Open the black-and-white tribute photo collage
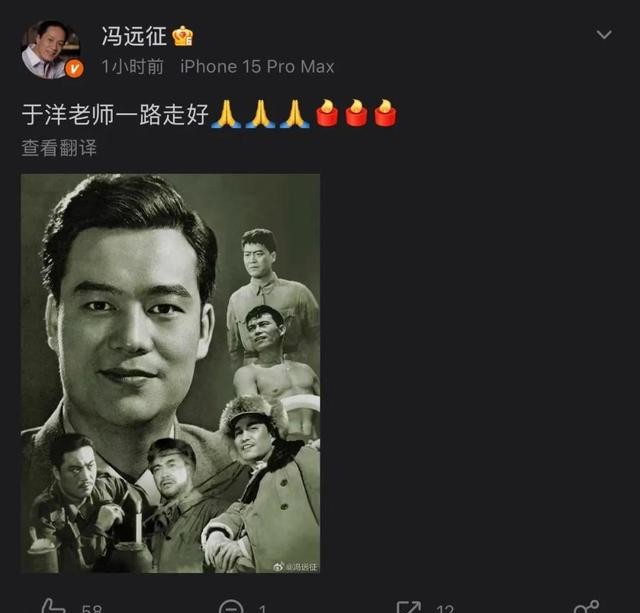 (x=171, y=373)
